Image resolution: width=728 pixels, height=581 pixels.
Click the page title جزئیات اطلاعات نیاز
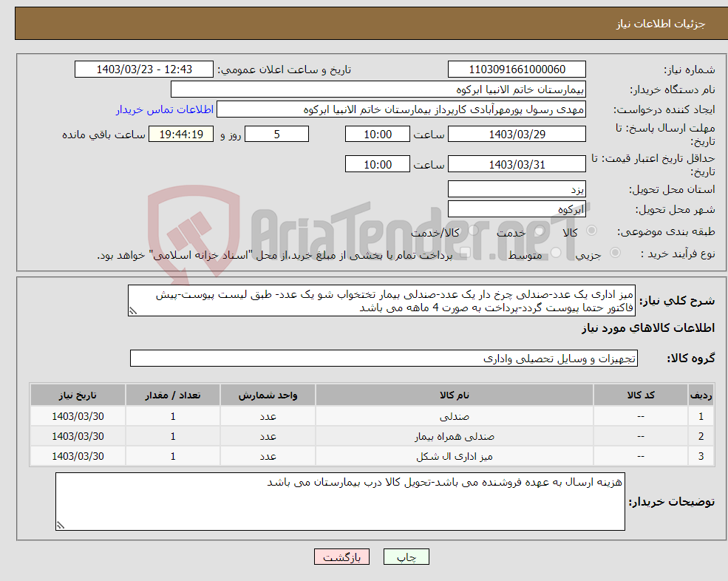point(661,24)
